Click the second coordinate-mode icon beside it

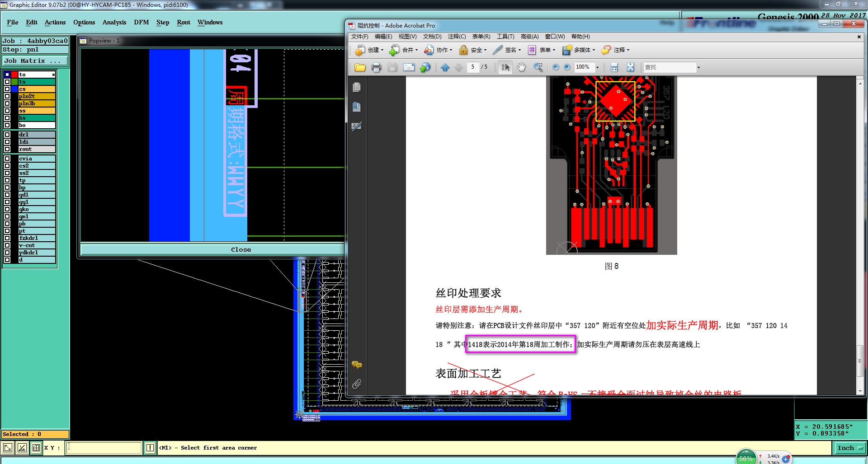click(22, 448)
